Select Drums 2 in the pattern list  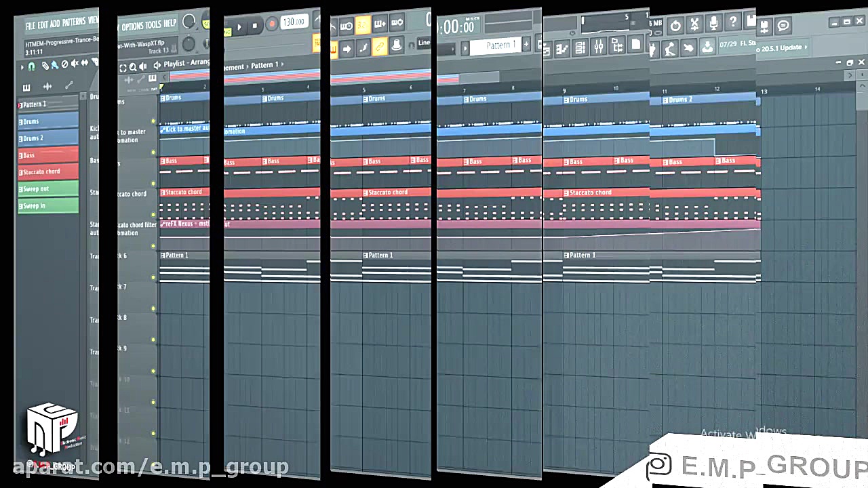pyautogui.click(x=48, y=138)
